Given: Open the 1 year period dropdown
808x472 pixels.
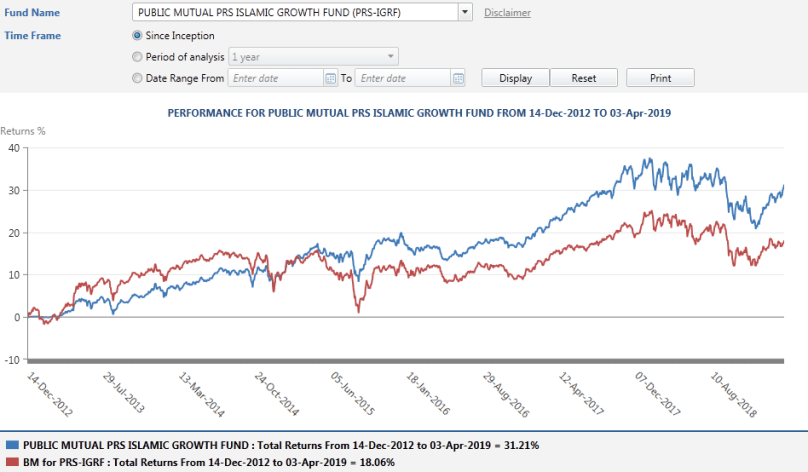Looking at the screenshot, I should (313, 57).
